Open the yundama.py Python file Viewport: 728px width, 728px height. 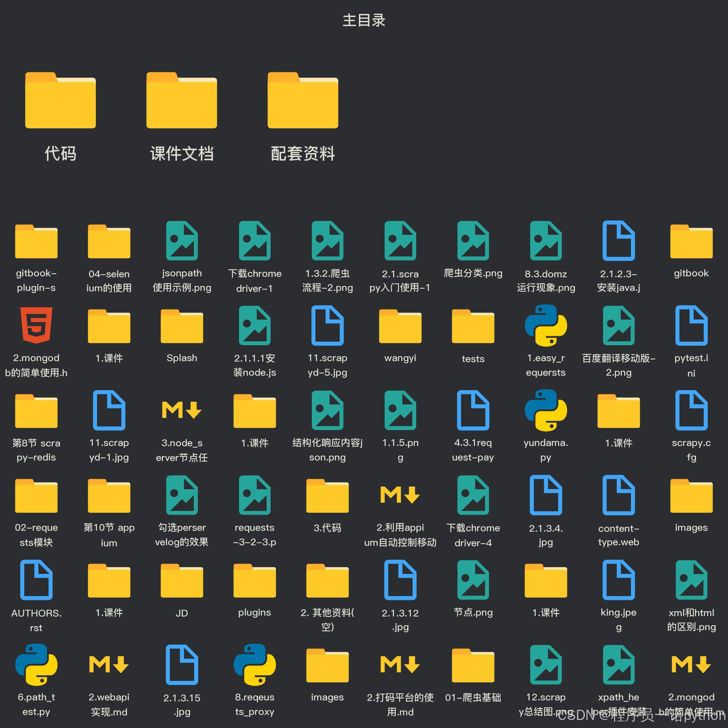pyautogui.click(x=546, y=410)
